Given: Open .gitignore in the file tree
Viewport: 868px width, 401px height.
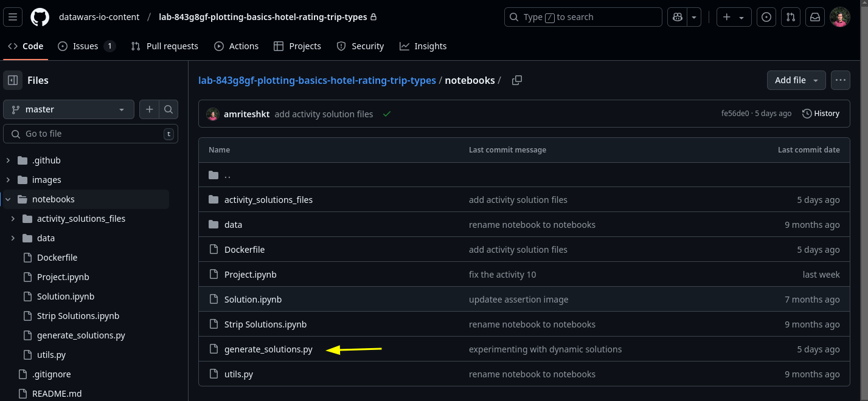Looking at the screenshot, I should point(52,374).
